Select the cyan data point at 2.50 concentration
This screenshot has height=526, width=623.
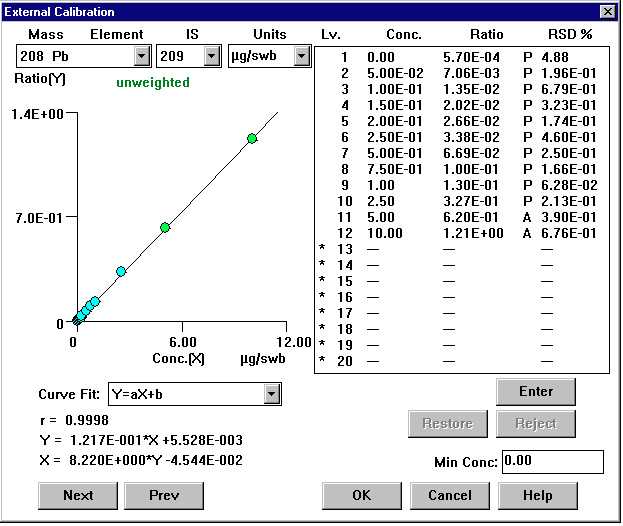point(121,271)
